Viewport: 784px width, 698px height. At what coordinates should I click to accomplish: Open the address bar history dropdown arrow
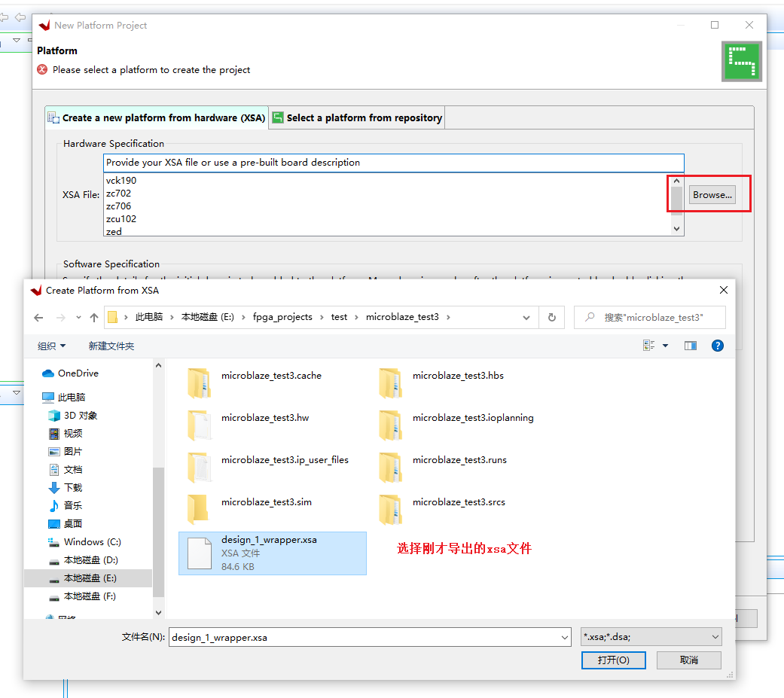coord(526,317)
